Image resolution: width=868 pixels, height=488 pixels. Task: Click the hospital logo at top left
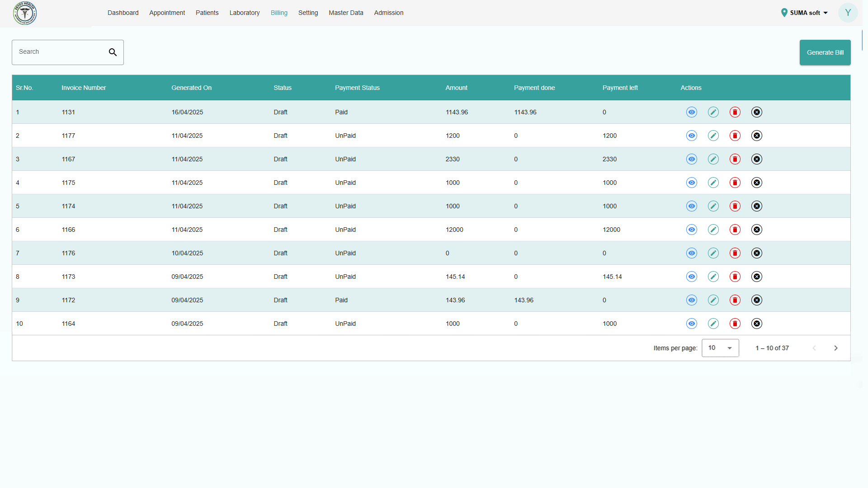(25, 13)
